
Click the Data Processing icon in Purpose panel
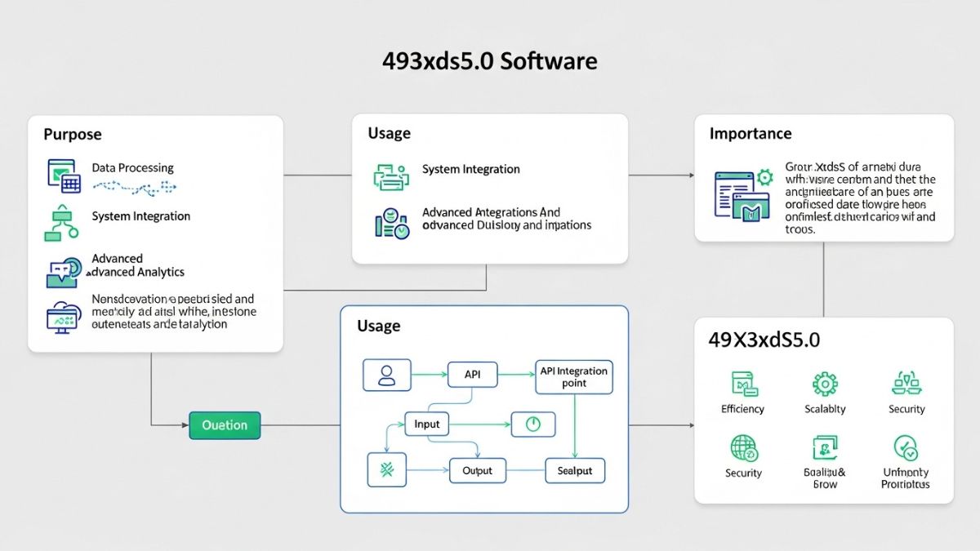point(64,176)
